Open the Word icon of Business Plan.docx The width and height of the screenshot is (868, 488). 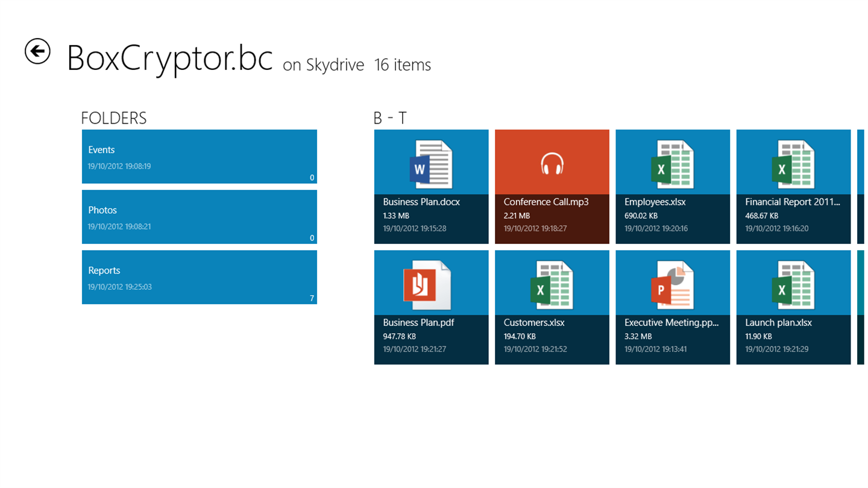(x=431, y=164)
